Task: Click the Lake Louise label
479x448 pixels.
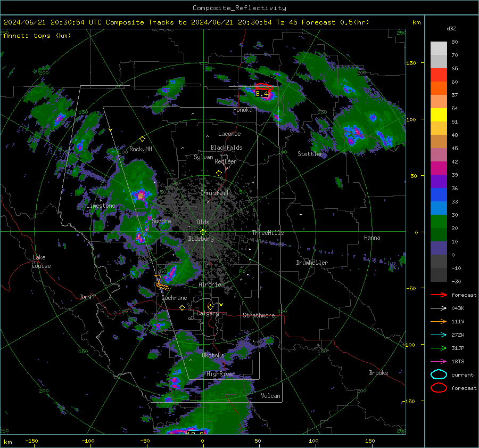Action: (42, 262)
